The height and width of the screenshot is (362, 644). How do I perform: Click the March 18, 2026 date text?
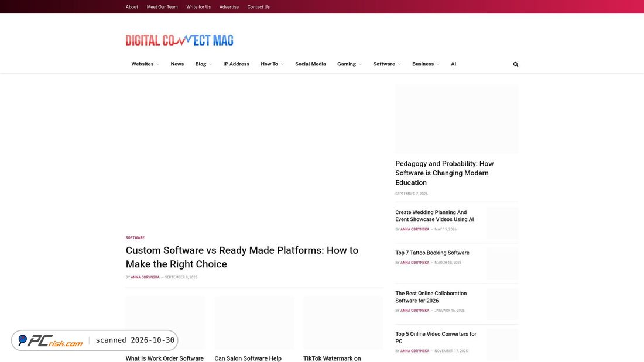click(x=448, y=263)
